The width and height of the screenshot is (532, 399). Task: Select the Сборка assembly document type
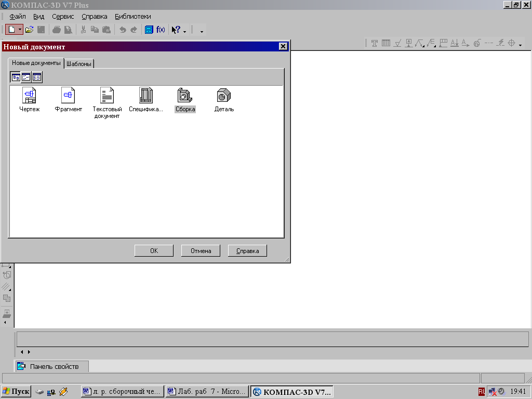pyautogui.click(x=185, y=99)
